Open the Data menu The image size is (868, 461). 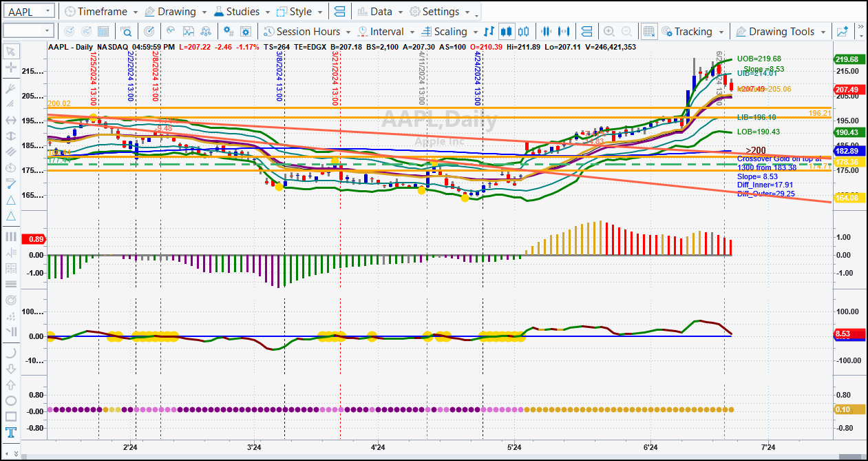pyautogui.click(x=374, y=12)
